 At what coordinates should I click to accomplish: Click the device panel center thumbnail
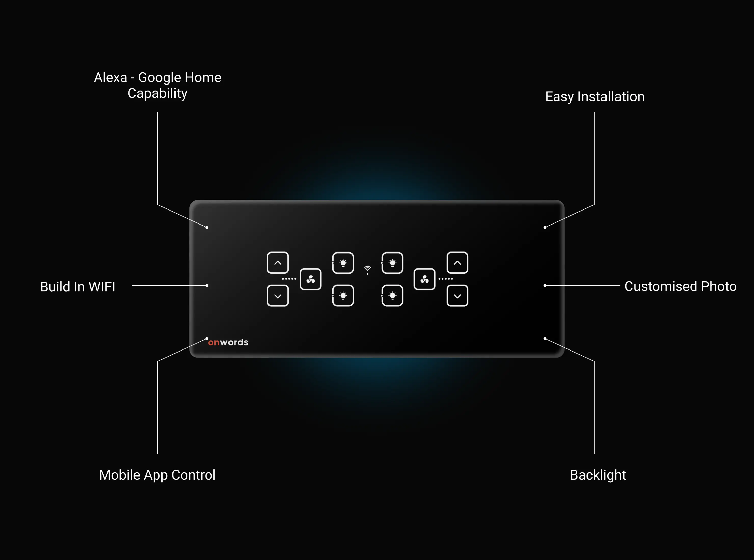[377, 279]
